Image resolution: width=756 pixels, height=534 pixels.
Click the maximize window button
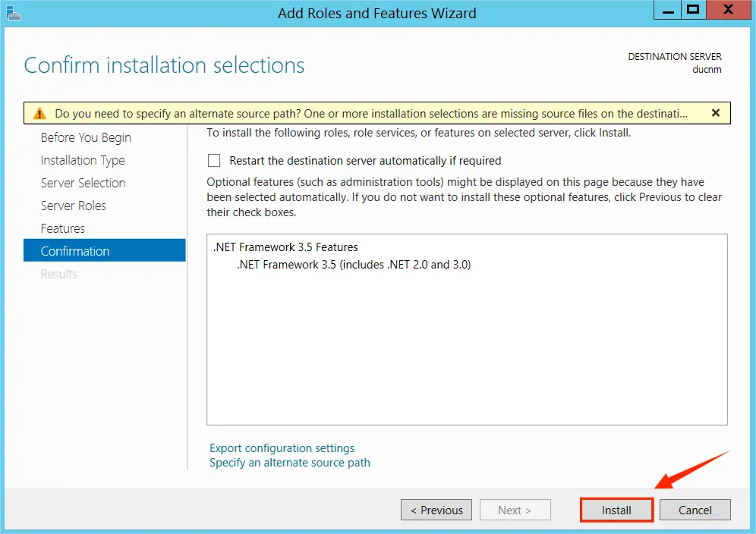[692, 10]
